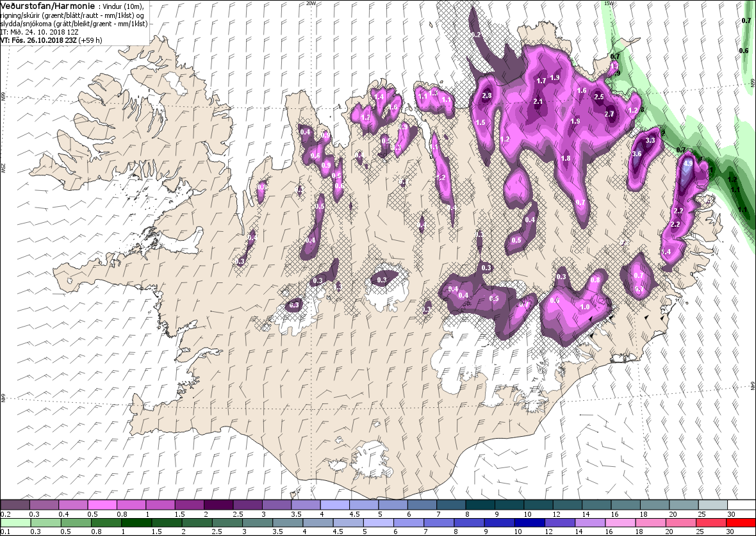The width and height of the screenshot is (756, 536).
Task: Click the 20W longitude label at top
Action: click(311, 3)
